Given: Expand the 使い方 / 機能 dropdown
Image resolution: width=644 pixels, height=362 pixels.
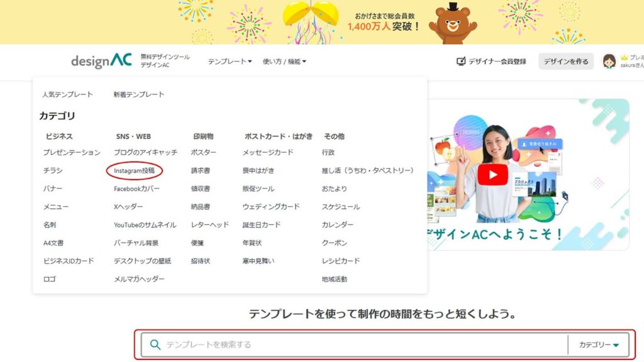Looking at the screenshot, I should 284,62.
